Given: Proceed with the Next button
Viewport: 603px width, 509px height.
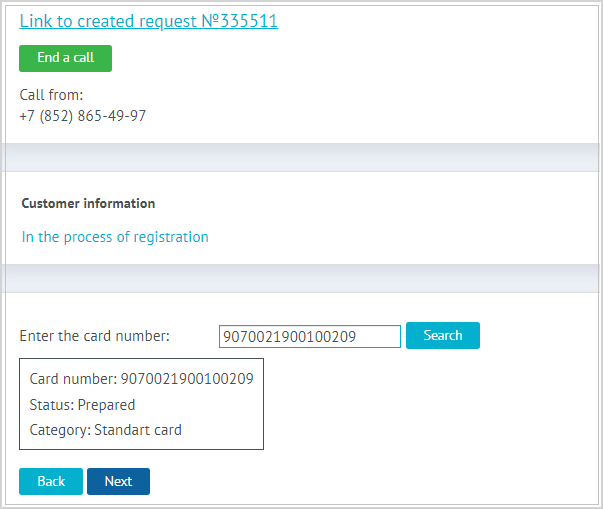Looking at the screenshot, I should coord(118,481).
